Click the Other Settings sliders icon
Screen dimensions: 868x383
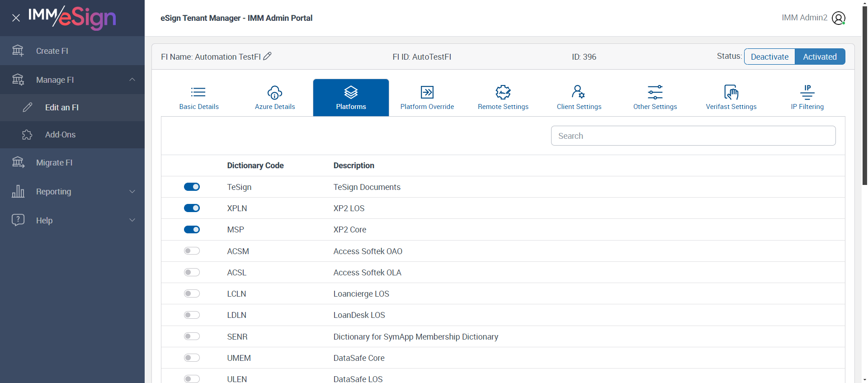655,92
